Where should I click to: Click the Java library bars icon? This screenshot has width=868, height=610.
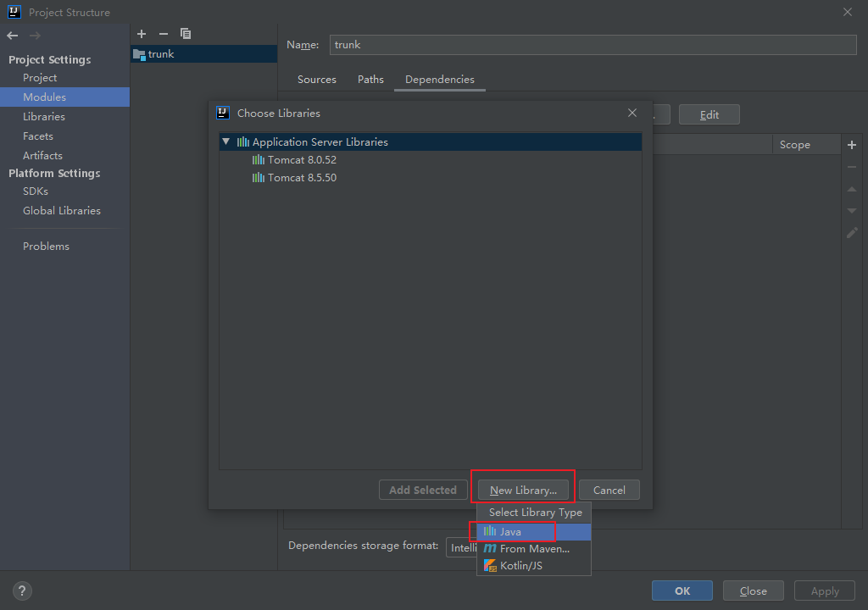[x=490, y=531]
